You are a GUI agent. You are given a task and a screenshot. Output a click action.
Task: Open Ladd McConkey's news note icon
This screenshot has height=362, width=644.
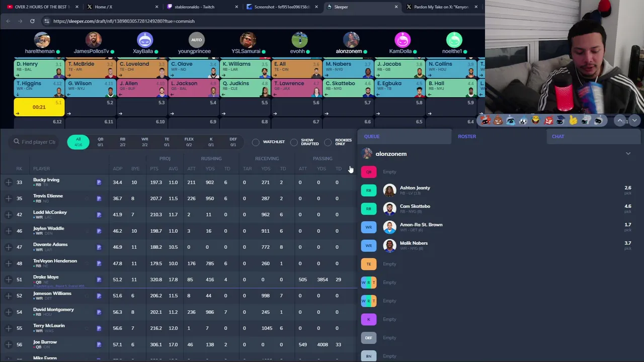point(99,215)
